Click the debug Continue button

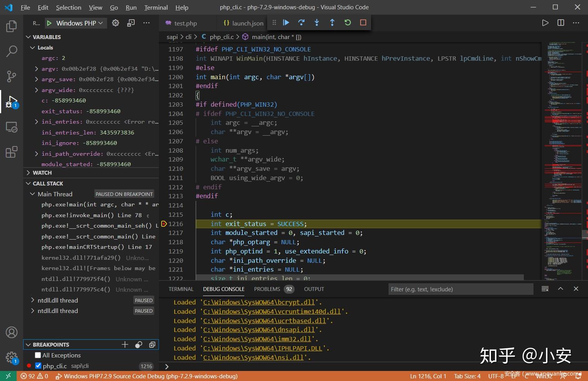286,23
